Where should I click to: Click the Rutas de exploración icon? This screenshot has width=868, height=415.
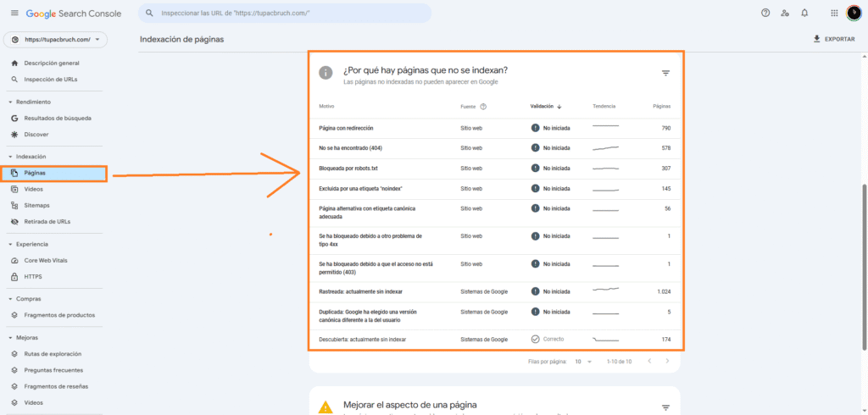14,353
